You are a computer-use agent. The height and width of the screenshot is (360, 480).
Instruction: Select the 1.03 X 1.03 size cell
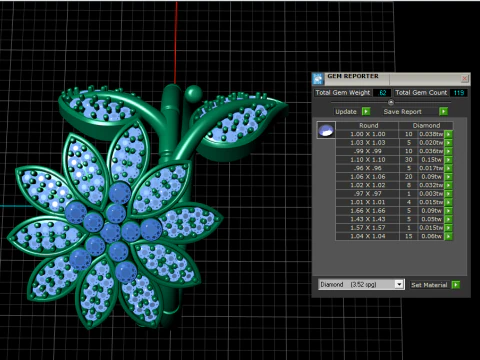pos(368,143)
